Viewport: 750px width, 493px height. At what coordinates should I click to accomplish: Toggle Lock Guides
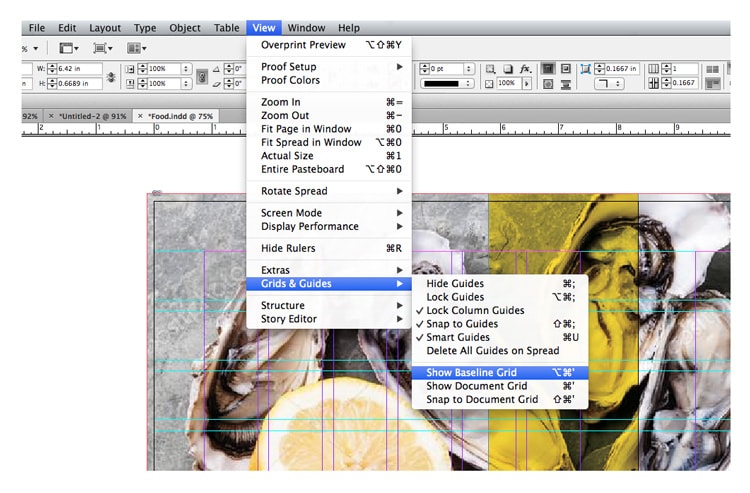click(500, 297)
